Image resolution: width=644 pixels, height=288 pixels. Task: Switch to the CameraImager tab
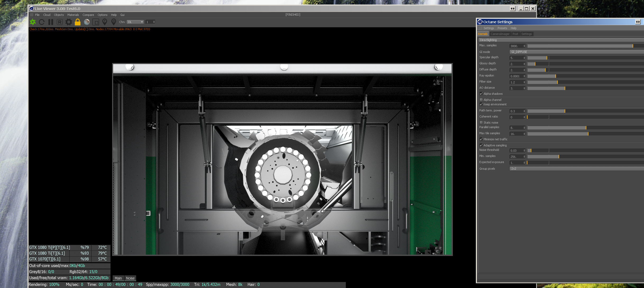point(500,34)
